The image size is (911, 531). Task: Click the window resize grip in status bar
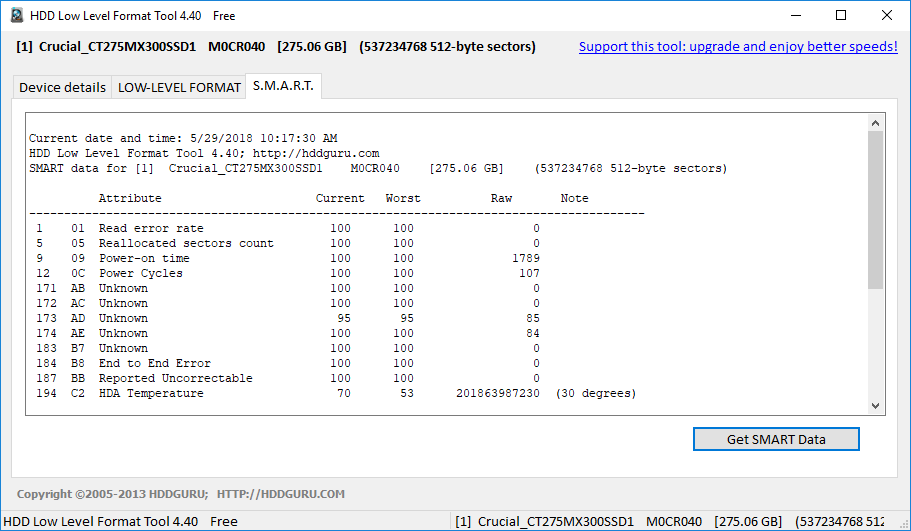(904, 524)
